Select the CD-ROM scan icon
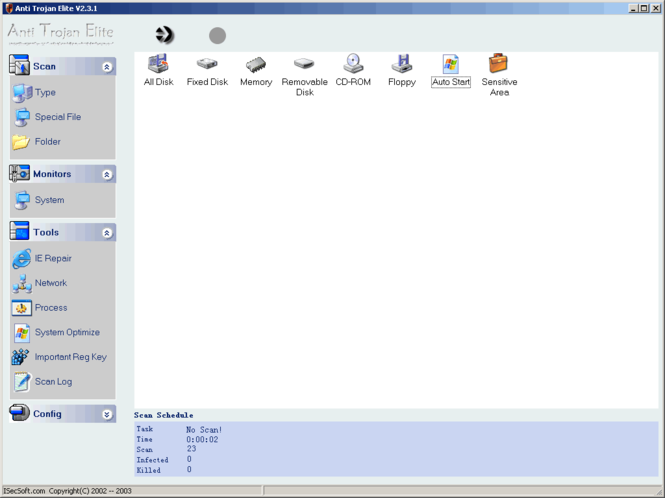This screenshot has height=498, width=665. click(353, 64)
